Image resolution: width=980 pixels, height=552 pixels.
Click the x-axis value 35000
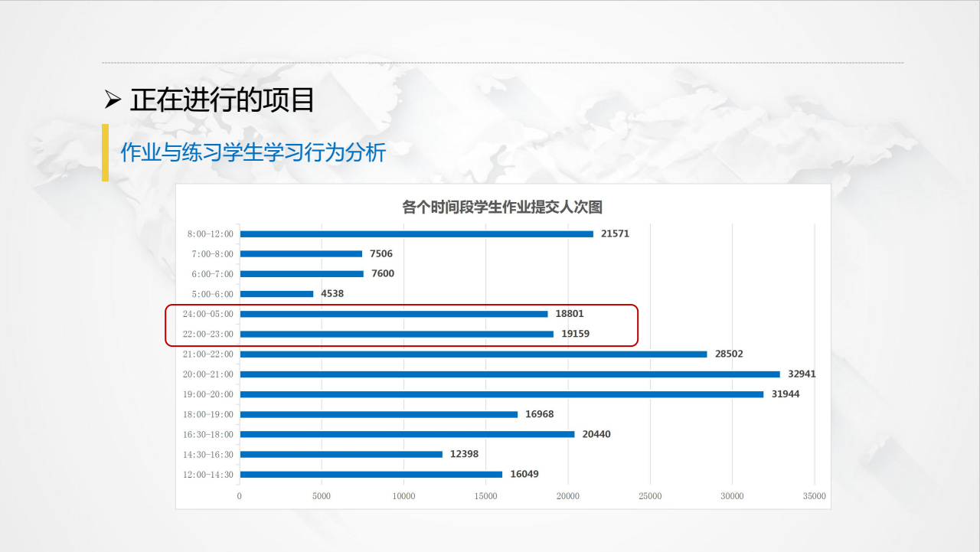click(x=815, y=496)
